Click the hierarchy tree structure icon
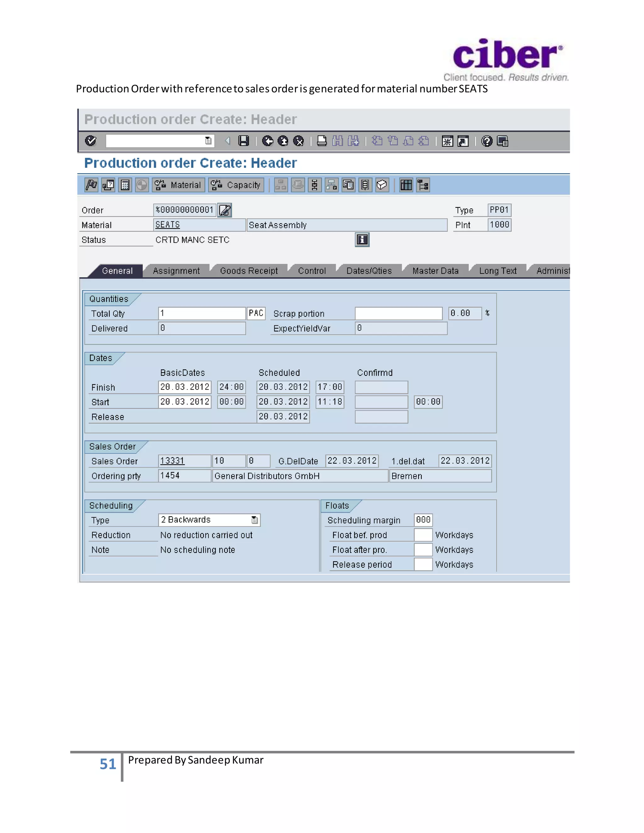Viewport: 644px width, 833px height. [423, 185]
